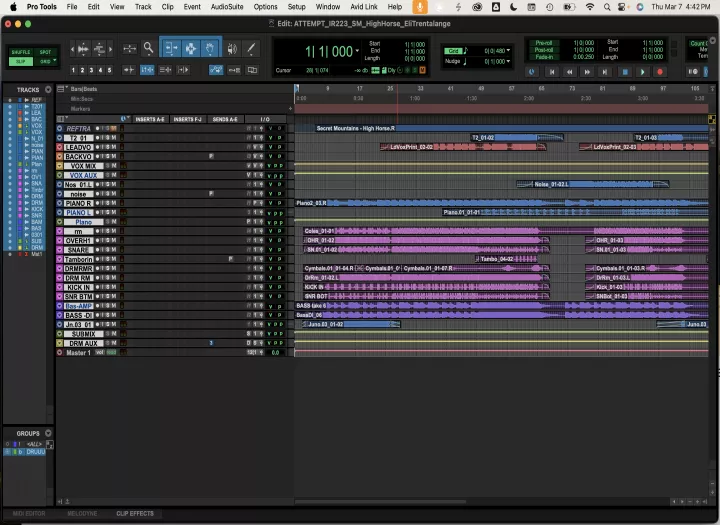Open Edit window view selector dropdown
This screenshot has width=720, height=525.
(62, 119)
